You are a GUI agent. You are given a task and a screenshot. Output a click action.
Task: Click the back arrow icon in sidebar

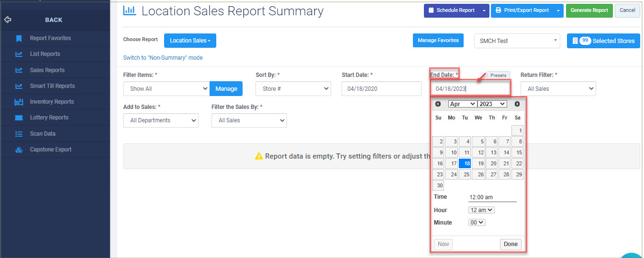(x=7, y=20)
